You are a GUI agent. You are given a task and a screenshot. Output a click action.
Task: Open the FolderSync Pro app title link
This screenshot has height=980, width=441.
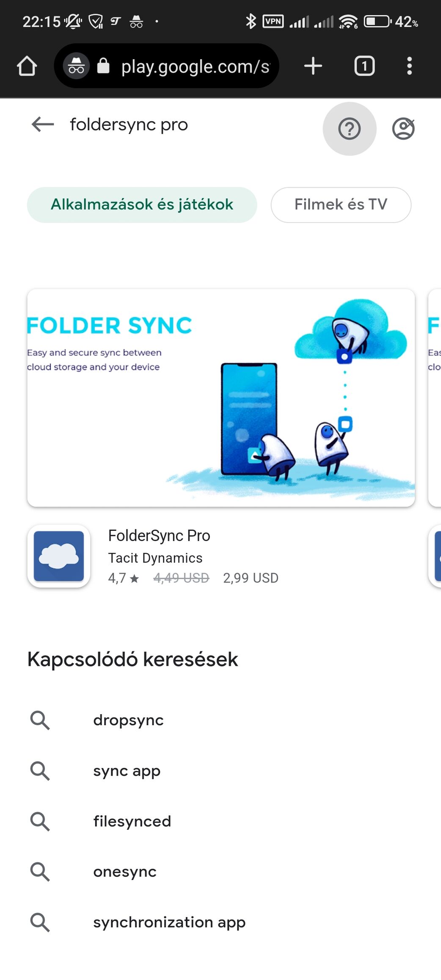[159, 536]
